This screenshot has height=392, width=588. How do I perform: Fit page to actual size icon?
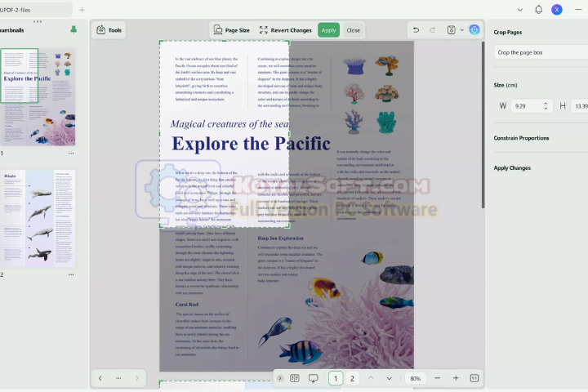click(474, 378)
